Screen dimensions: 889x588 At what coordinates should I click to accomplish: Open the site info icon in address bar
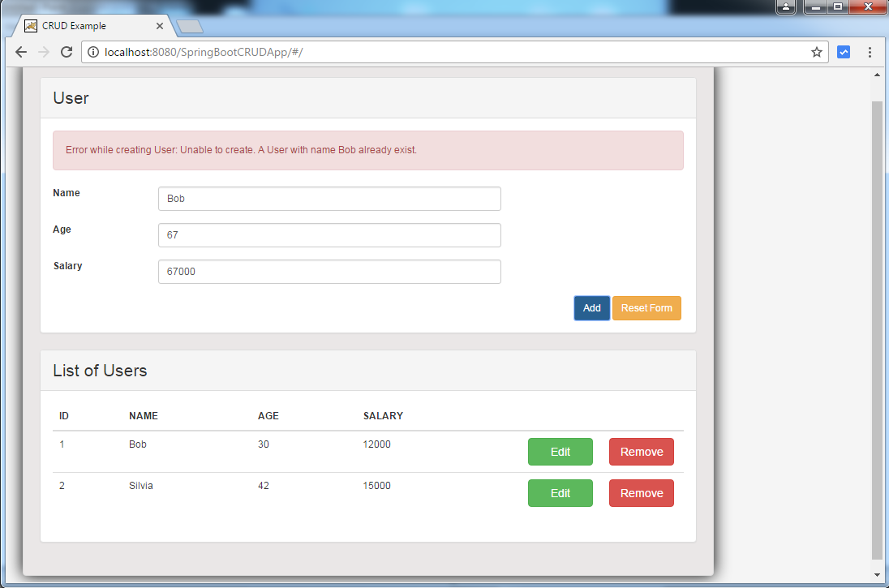click(x=93, y=51)
